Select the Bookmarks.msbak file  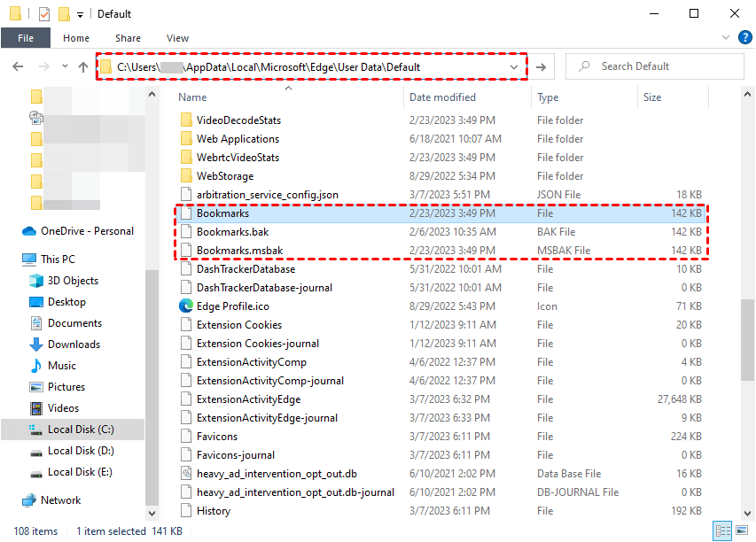[441, 251]
